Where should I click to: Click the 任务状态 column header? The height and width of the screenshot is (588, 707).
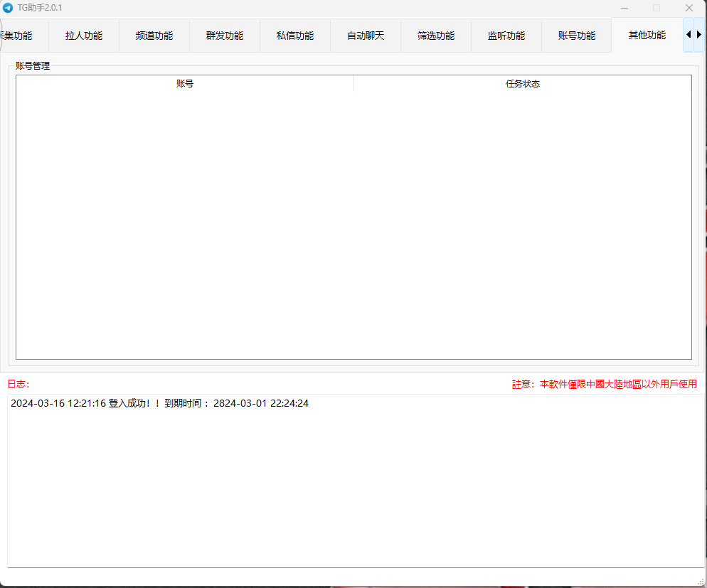[x=523, y=84]
